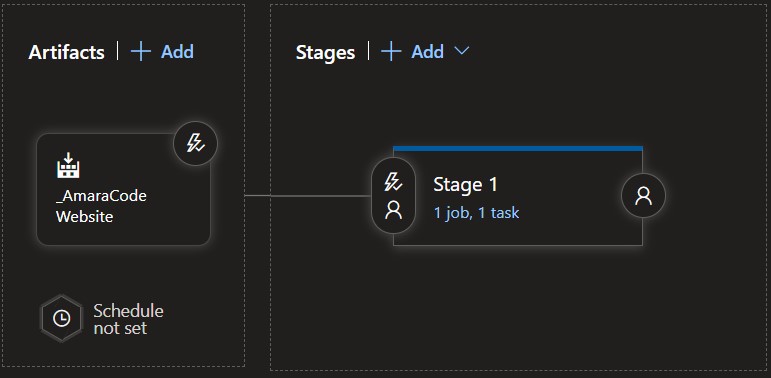Click the connector line between artifact and stage
The height and width of the screenshot is (378, 771).
[308, 196]
